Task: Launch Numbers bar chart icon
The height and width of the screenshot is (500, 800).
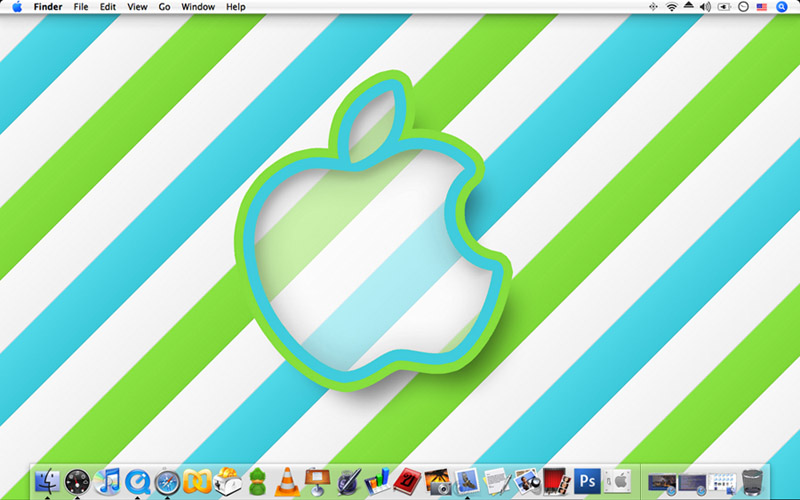Action: 377,482
